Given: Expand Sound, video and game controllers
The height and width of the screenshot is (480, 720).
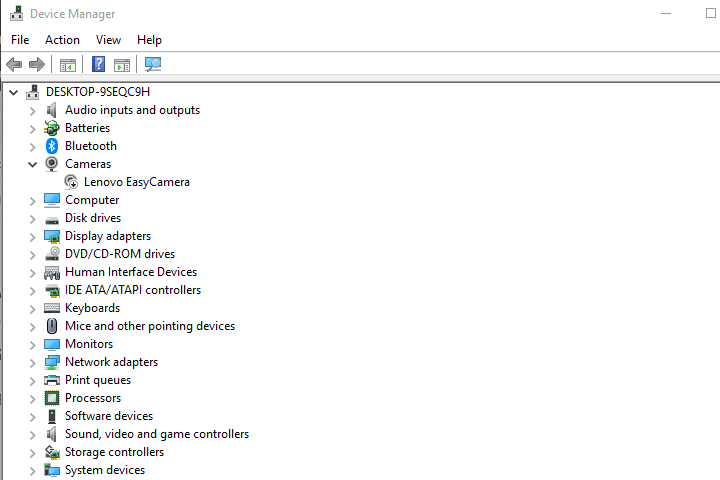Looking at the screenshot, I should pos(32,435).
